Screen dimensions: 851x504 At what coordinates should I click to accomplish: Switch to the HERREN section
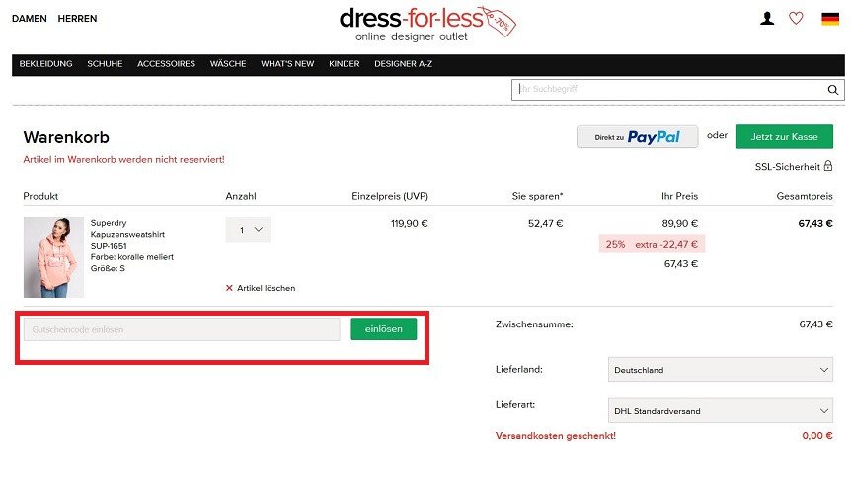(77, 19)
